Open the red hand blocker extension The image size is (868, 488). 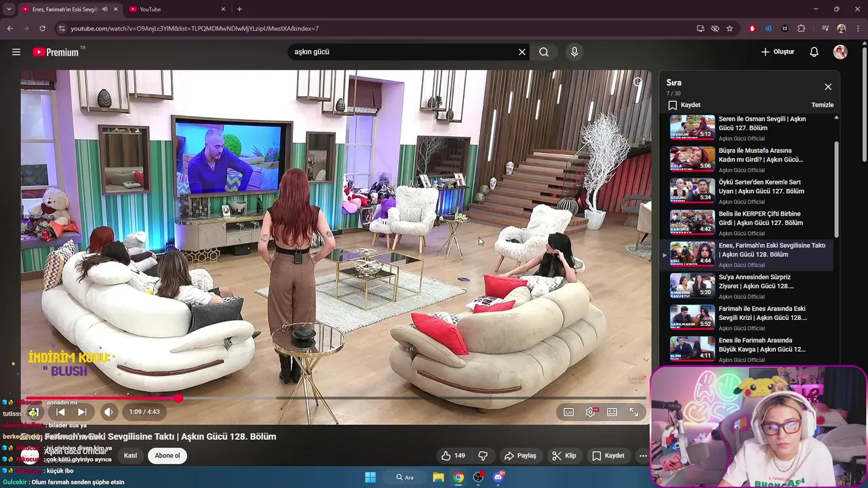(x=752, y=28)
